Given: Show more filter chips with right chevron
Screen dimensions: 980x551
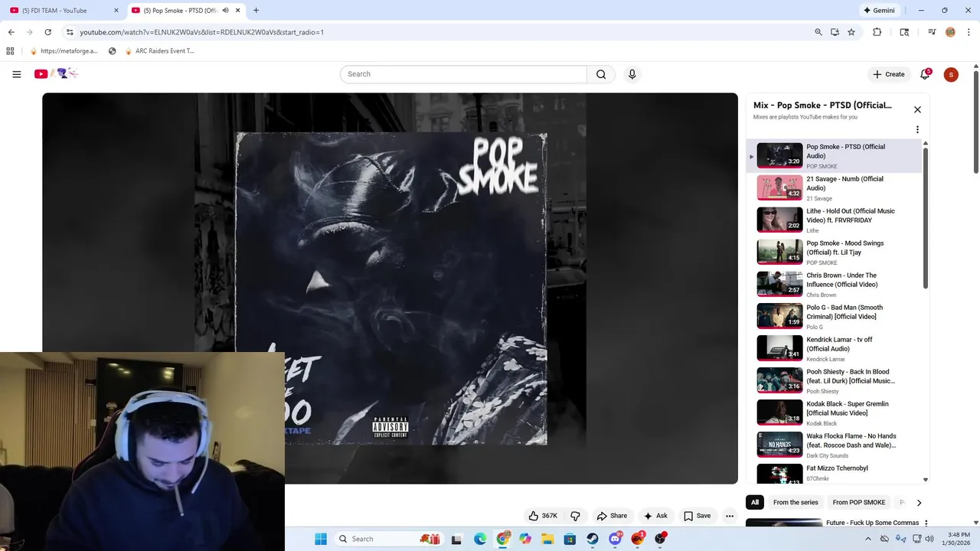Looking at the screenshot, I should tap(919, 503).
